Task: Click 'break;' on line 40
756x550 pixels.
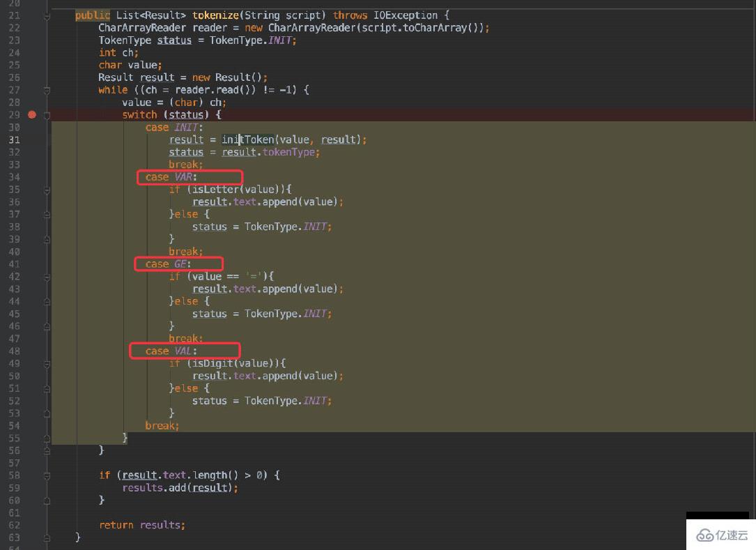Action: [x=185, y=252]
